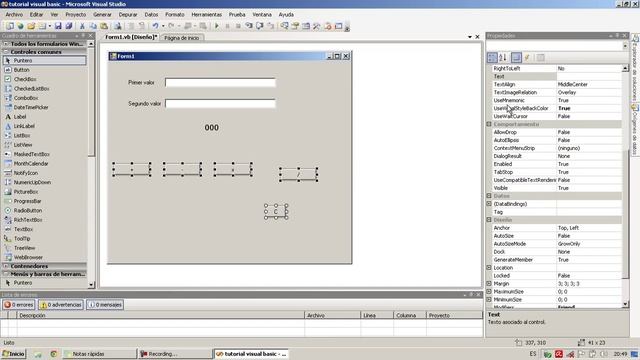640x360 pixels.
Task: Select the division button on Form1
Action: click(299, 174)
